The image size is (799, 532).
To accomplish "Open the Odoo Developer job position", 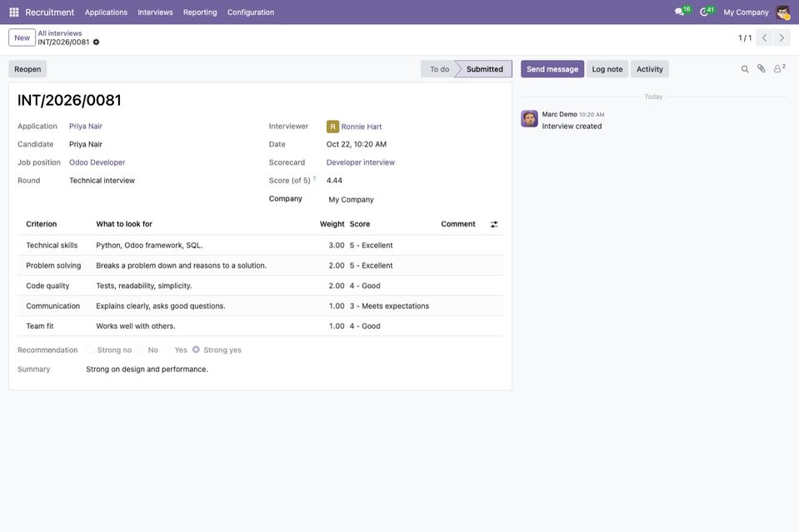I will tap(97, 162).
